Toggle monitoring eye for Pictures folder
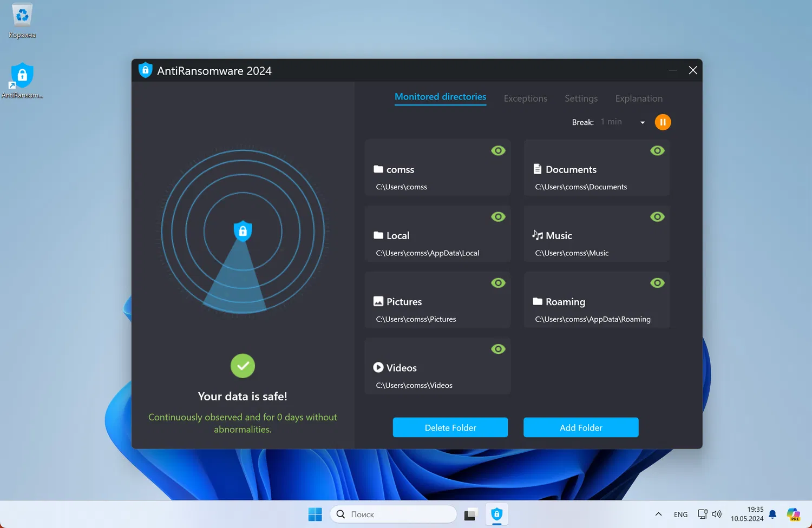Viewport: 812px width, 528px height. point(498,283)
